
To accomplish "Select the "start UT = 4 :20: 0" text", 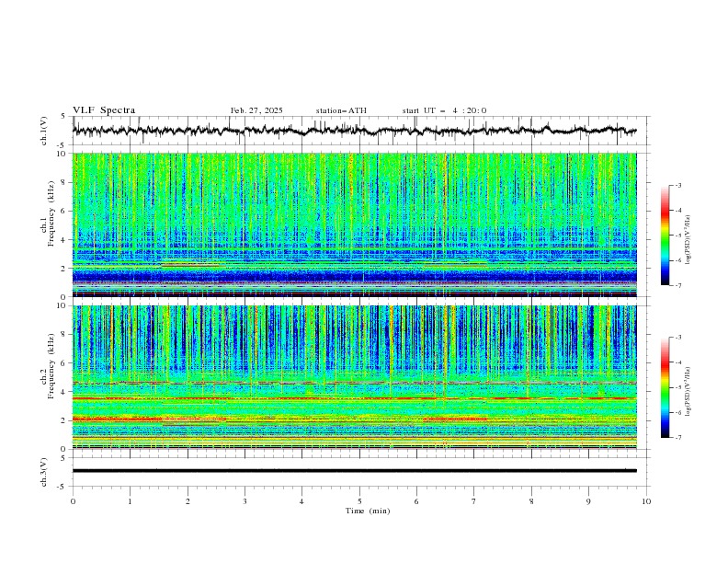I will click(444, 110).
